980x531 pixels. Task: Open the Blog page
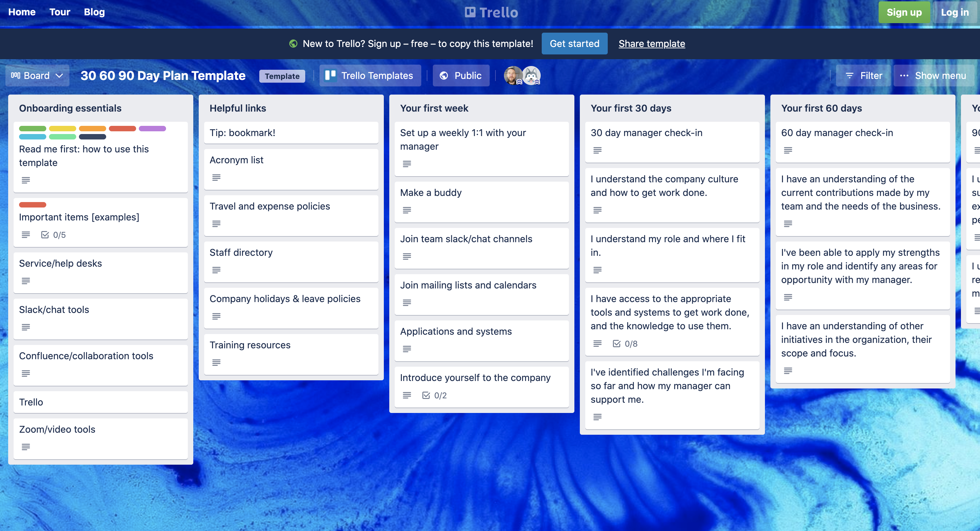tap(94, 12)
